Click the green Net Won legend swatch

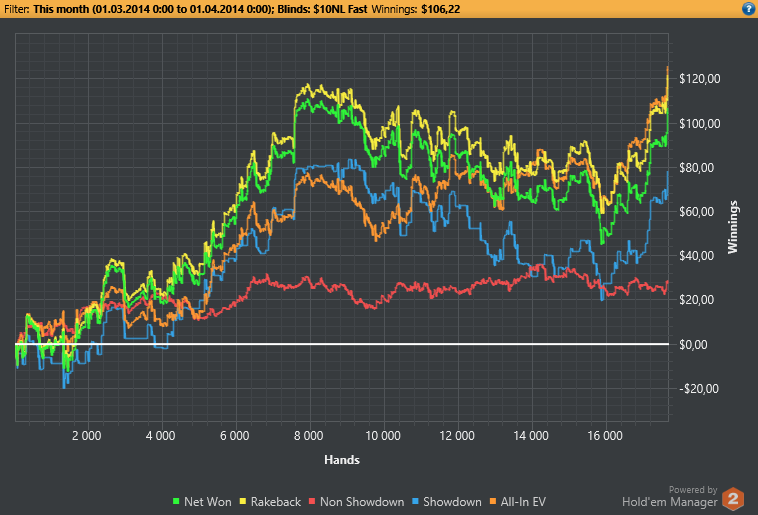coord(176,501)
